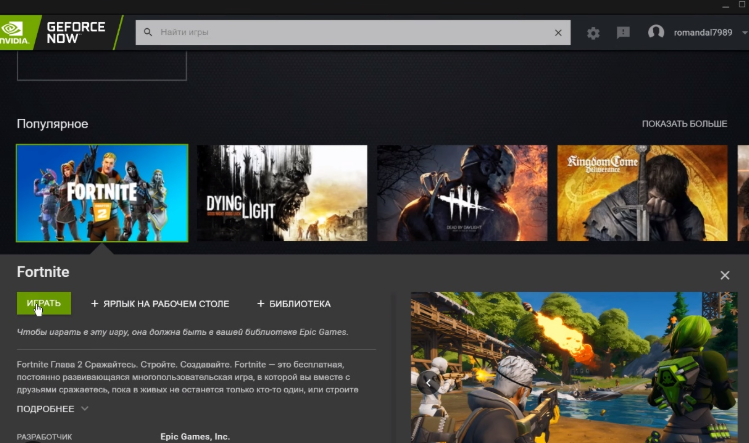The image size is (749, 443).
Task: Click the user avatar icon
Action: point(656,32)
